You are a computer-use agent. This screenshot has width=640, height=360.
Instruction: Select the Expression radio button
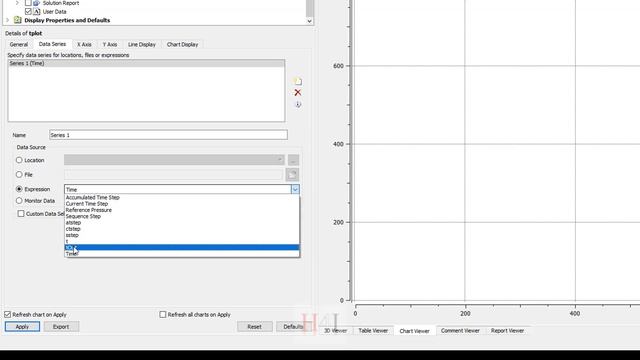tap(19, 189)
